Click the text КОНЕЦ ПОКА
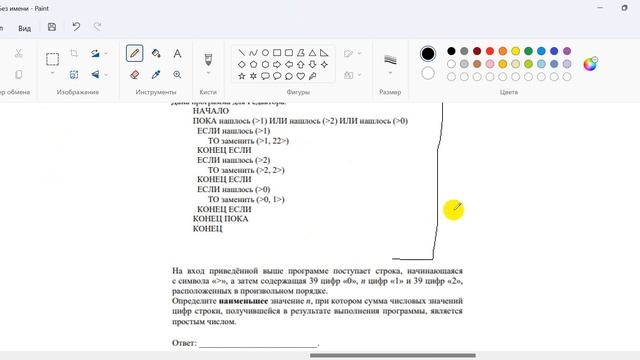The image size is (640, 360). click(220, 219)
